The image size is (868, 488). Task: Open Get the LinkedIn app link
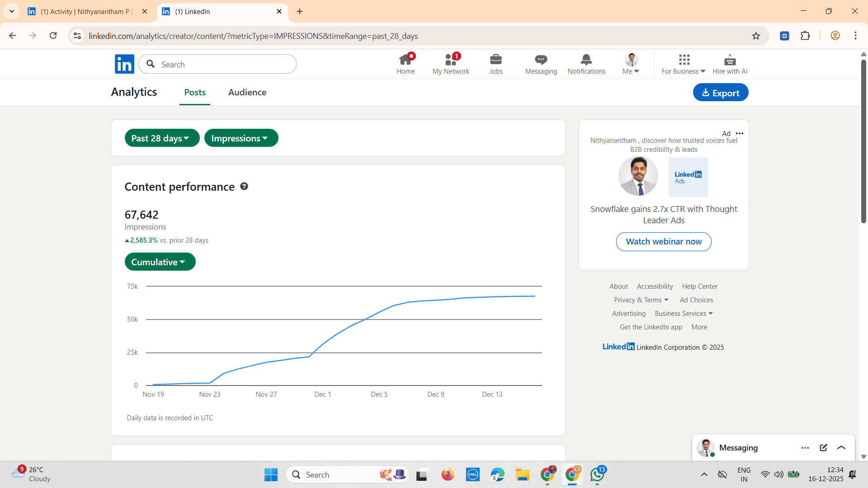(651, 327)
